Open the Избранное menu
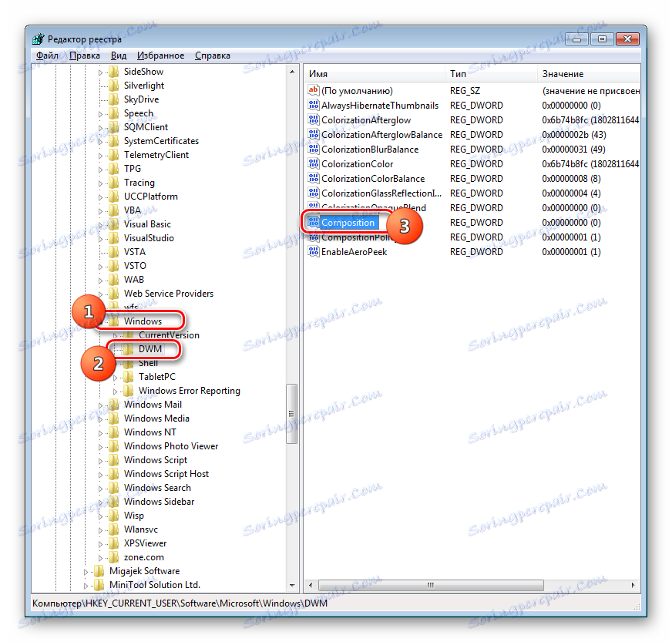Screen dimensions: 672x642 tap(160, 55)
